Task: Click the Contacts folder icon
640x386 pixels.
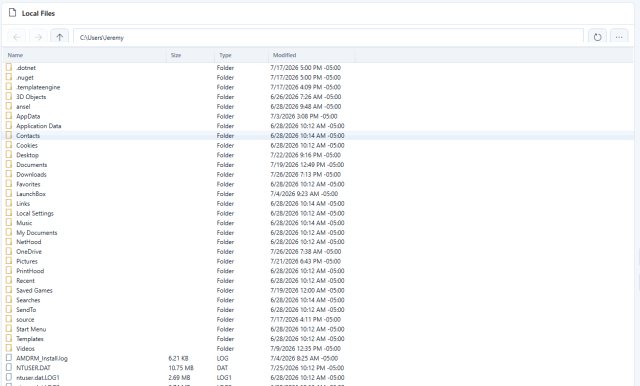Action: pos(9,135)
